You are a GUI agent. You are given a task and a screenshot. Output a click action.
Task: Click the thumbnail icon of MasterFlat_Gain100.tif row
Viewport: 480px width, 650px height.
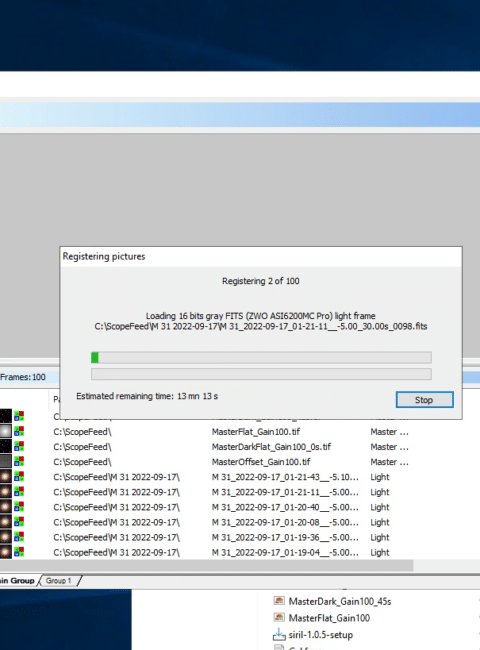(x=5, y=431)
